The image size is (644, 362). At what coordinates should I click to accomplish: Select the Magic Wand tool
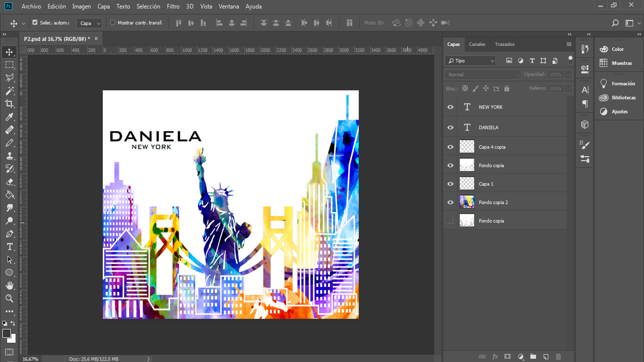[x=9, y=91]
